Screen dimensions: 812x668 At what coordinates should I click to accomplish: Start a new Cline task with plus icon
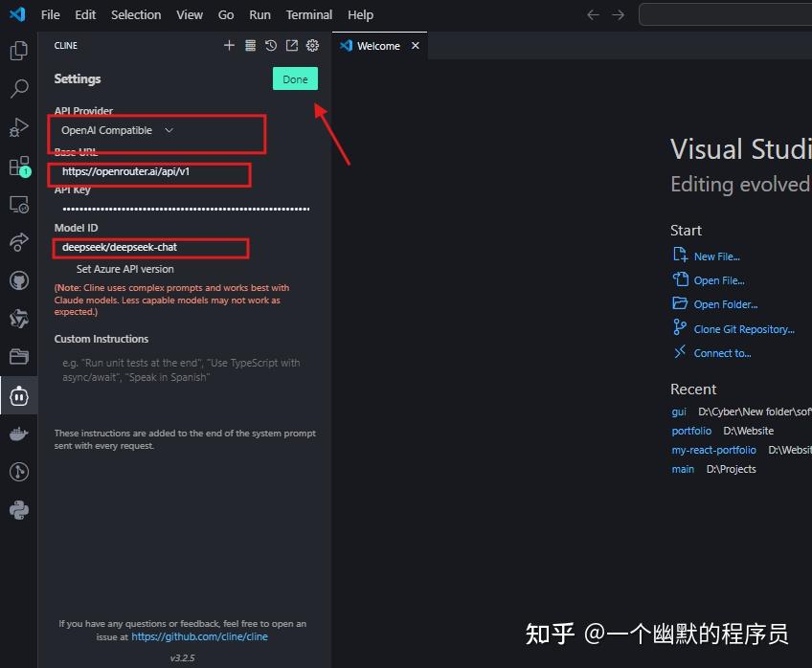point(229,45)
